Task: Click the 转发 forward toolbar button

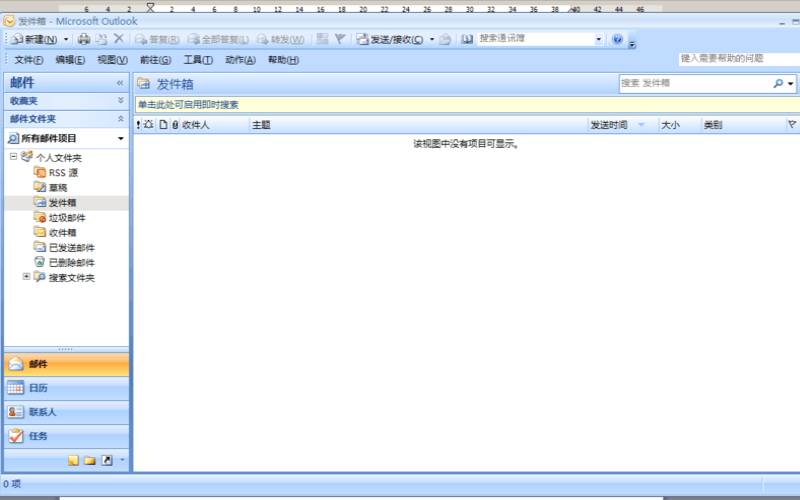Action: (x=281, y=39)
